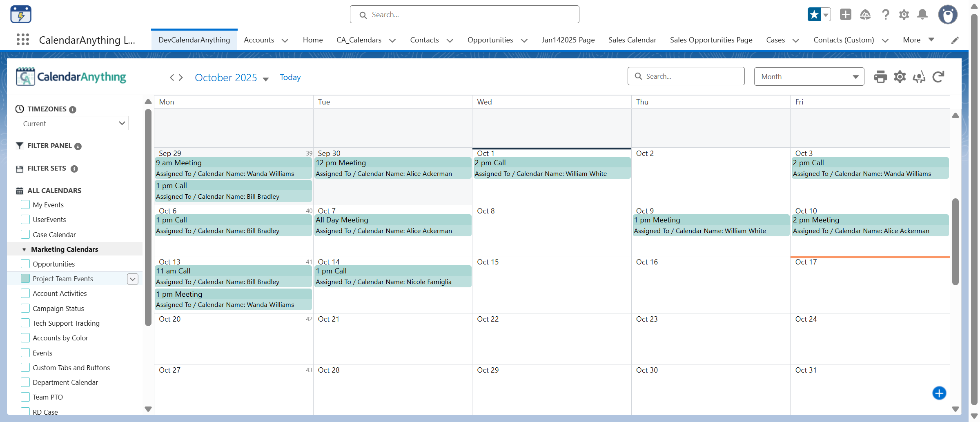Open the Home tab

[312, 40]
